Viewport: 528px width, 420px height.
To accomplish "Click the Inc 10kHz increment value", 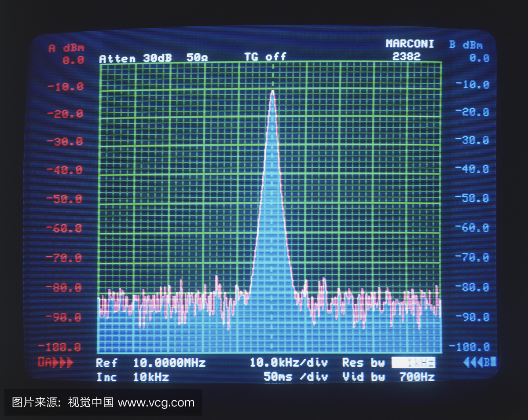I will [150, 377].
